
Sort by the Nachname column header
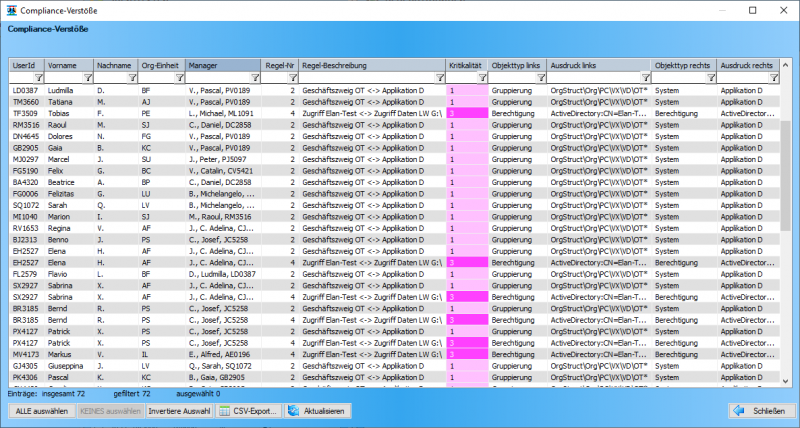(x=116, y=65)
